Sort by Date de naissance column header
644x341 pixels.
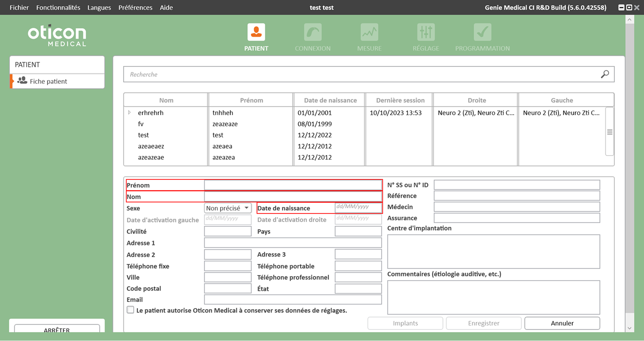tap(330, 100)
